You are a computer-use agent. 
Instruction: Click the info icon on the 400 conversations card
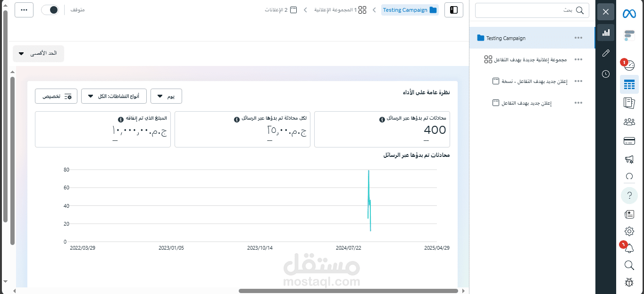coord(382,119)
